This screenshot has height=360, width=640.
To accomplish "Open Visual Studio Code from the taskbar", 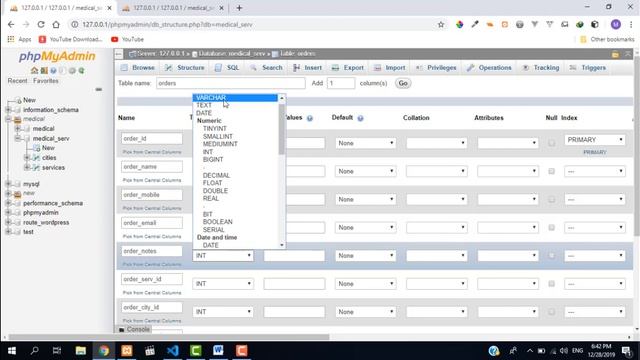I will (x=173, y=351).
